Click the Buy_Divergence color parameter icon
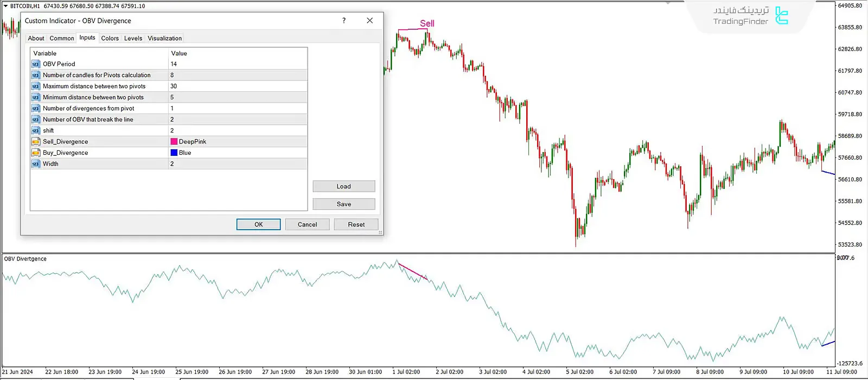Image resolution: width=868 pixels, height=380 pixels. coord(36,153)
